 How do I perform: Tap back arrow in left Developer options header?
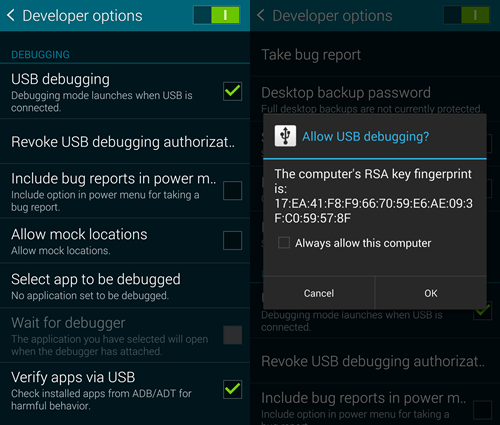tap(11, 15)
